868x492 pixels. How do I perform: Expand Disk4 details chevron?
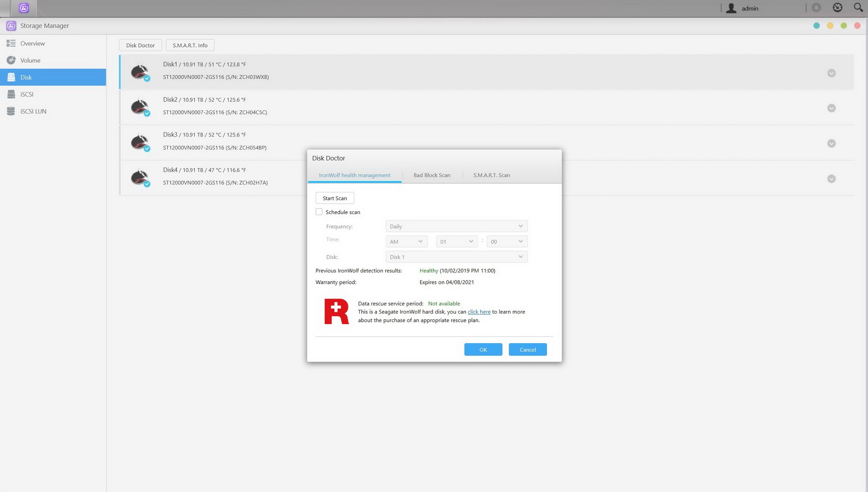(831, 179)
